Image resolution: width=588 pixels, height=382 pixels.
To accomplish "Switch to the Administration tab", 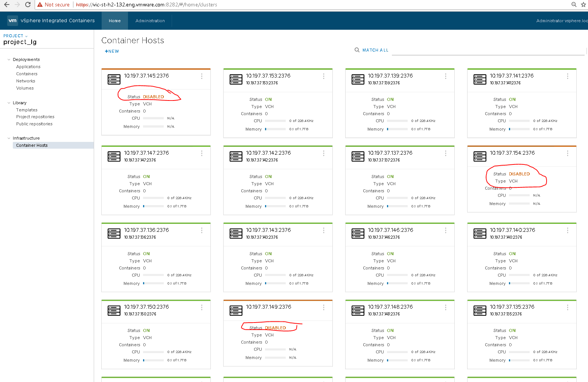I will [x=150, y=21].
